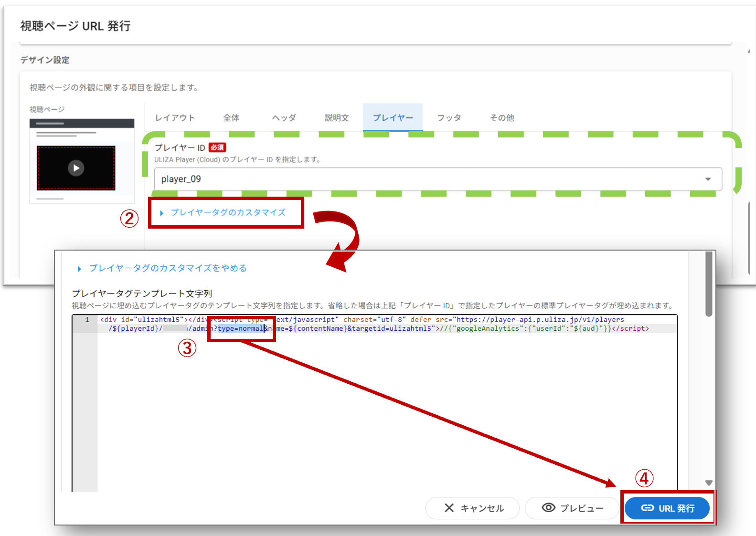Select the 説明文 tab

(337, 118)
